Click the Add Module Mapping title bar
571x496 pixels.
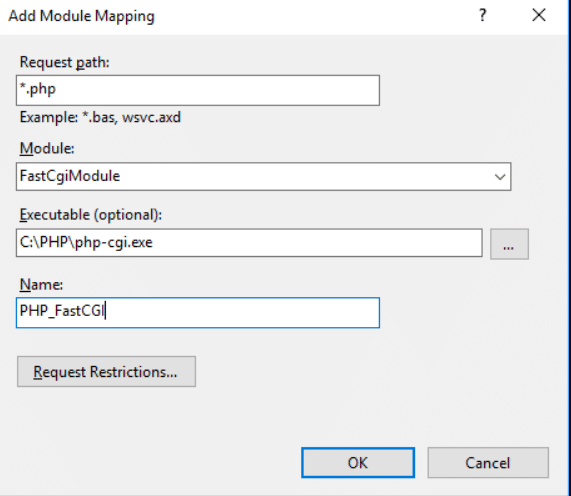(237, 16)
